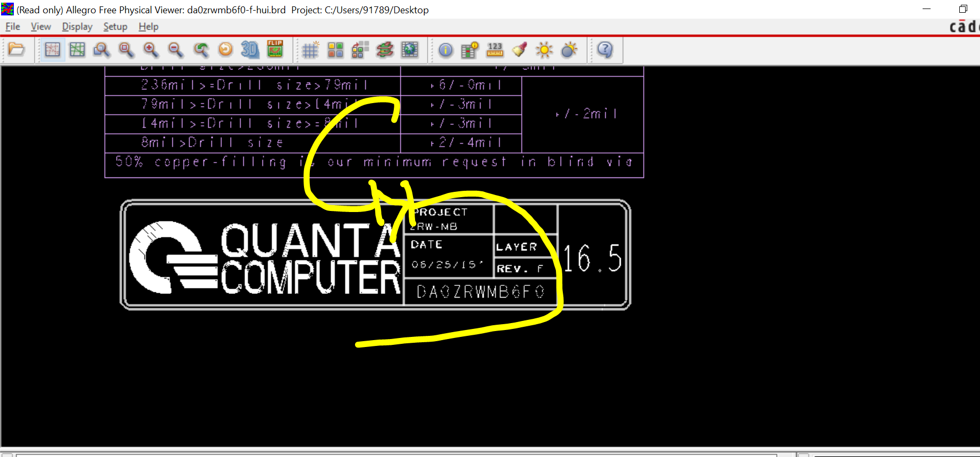The height and width of the screenshot is (457, 980).
Task: Open the Display menu
Action: [77, 27]
